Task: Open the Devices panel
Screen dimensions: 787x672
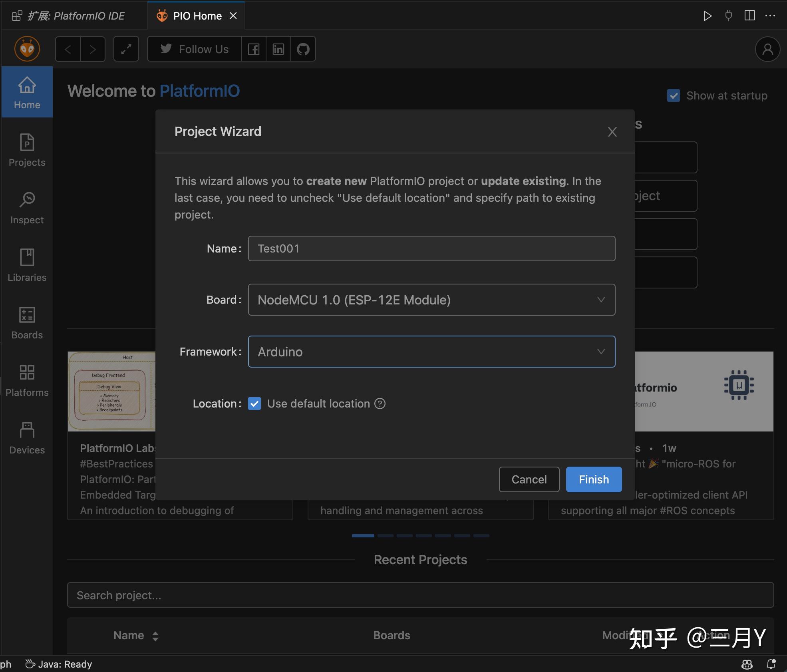Action: pyautogui.click(x=26, y=438)
